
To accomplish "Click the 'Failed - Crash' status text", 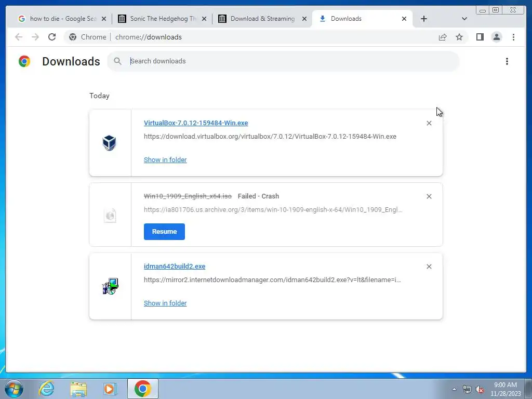I will (x=258, y=196).
